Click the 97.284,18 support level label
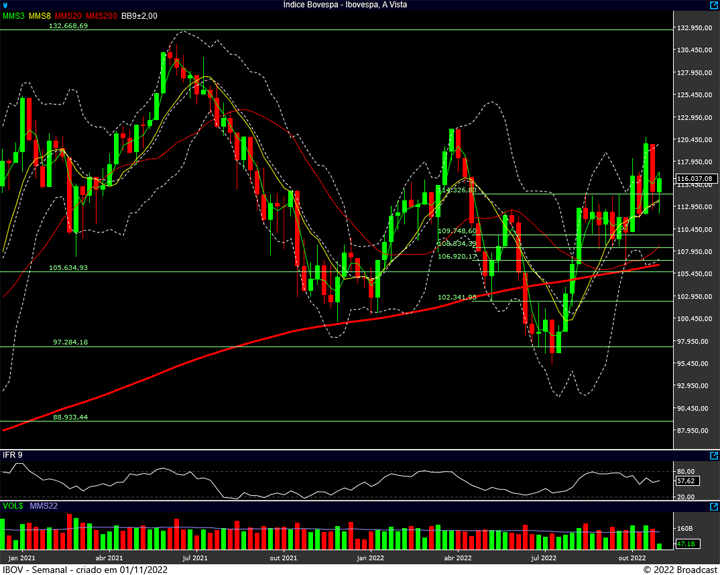The image size is (720, 575). click(70, 342)
